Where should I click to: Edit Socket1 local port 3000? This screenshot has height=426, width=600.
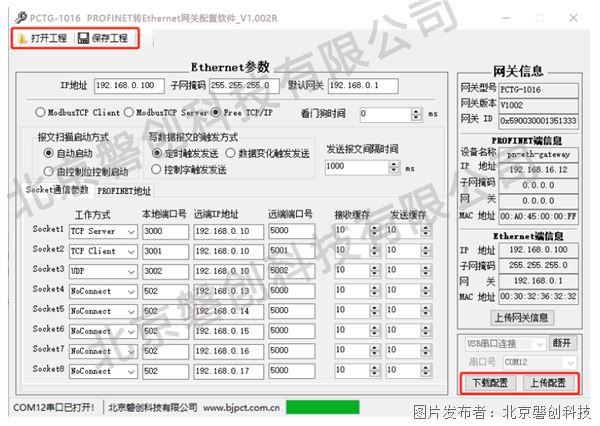[x=165, y=232]
